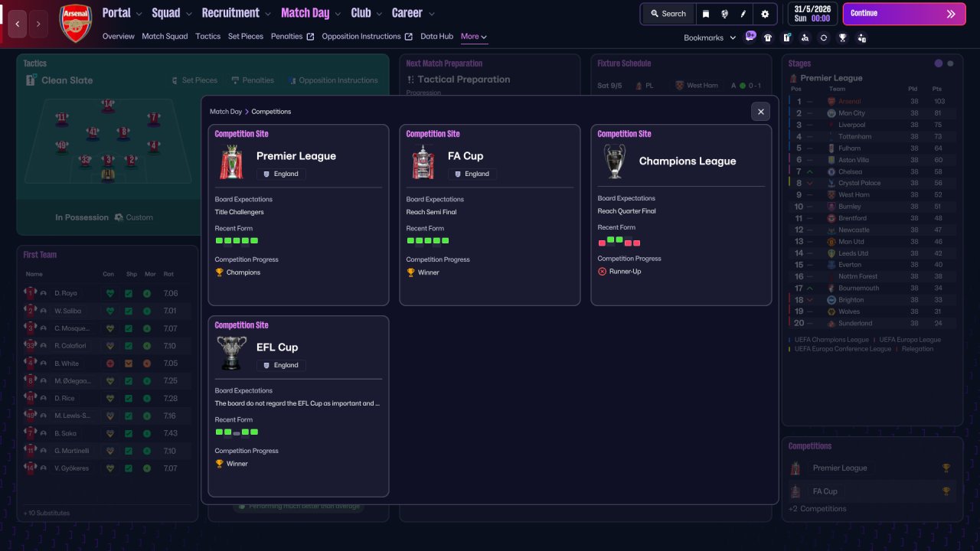
Task: Go back with the left arrow
Action: tap(18, 24)
